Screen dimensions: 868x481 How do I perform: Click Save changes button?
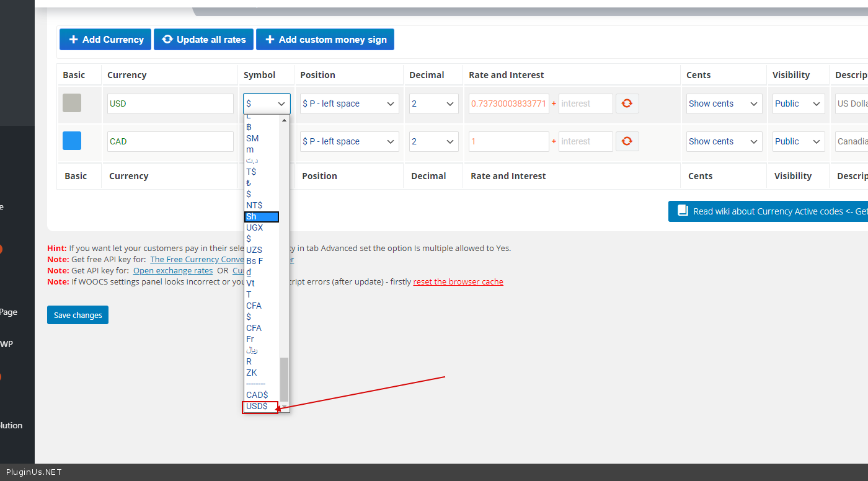(x=77, y=315)
